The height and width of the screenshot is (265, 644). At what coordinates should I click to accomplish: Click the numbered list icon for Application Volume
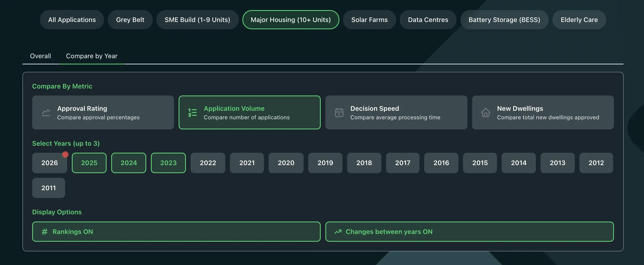pyautogui.click(x=192, y=112)
